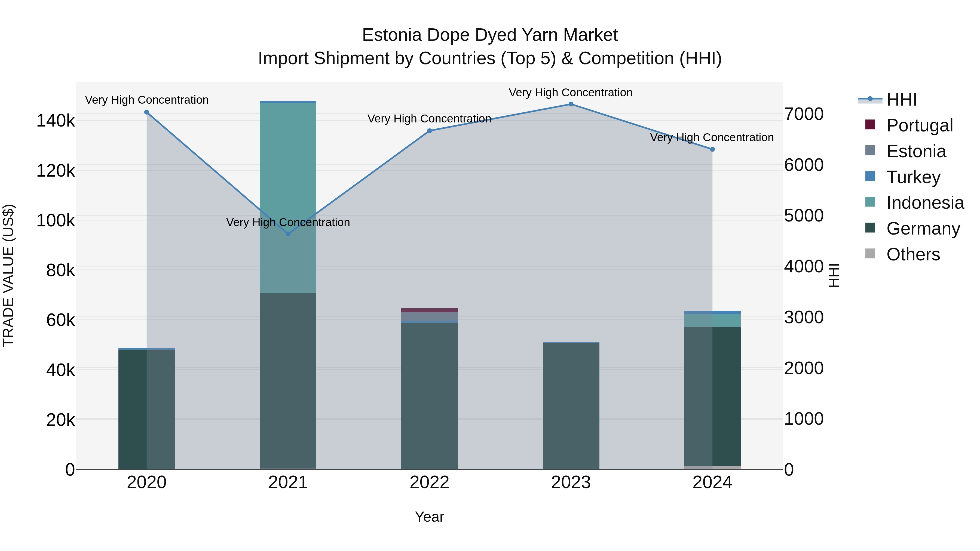Click the 4000 HHI axis tick

point(804,267)
